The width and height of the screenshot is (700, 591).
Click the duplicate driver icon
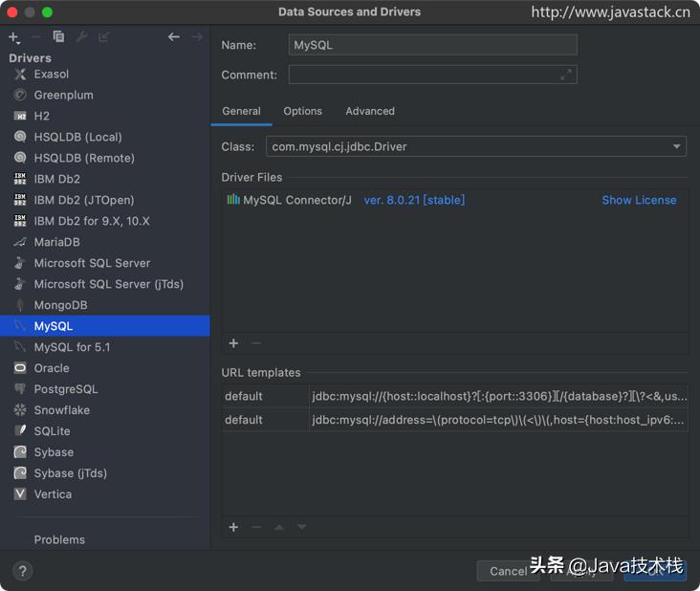pos(58,36)
